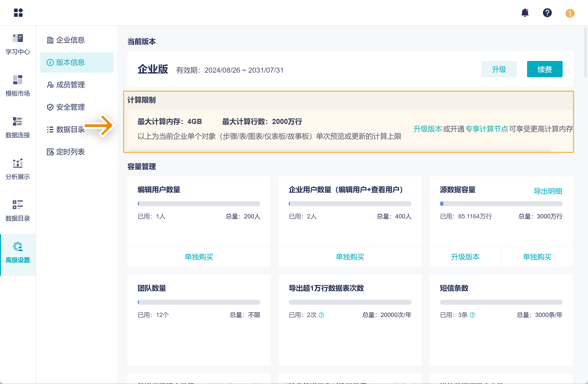Screen dimensions: 588x384
Task: Click the help question mark icon
Action: pos(547,13)
